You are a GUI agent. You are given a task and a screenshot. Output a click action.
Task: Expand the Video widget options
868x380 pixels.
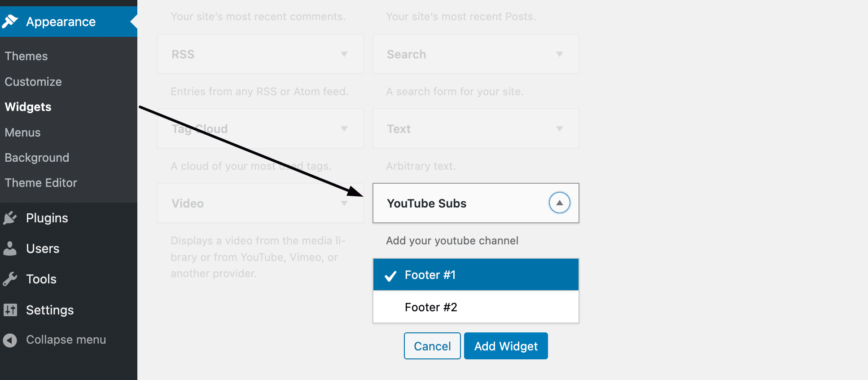(x=345, y=203)
